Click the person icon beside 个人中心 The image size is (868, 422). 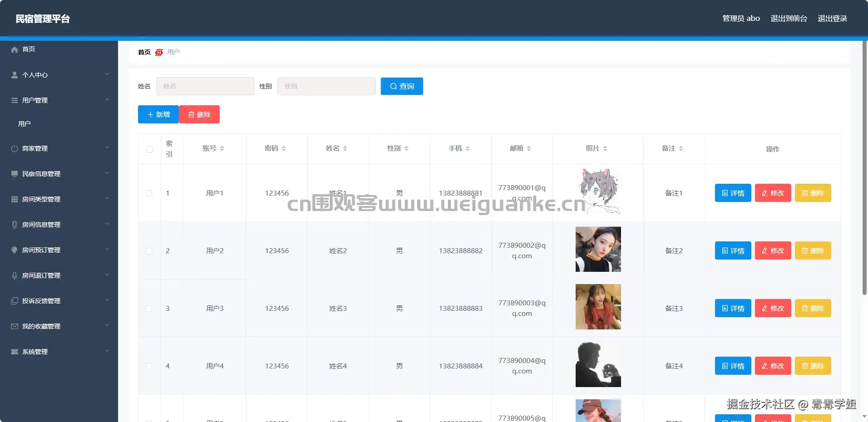(x=15, y=75)
